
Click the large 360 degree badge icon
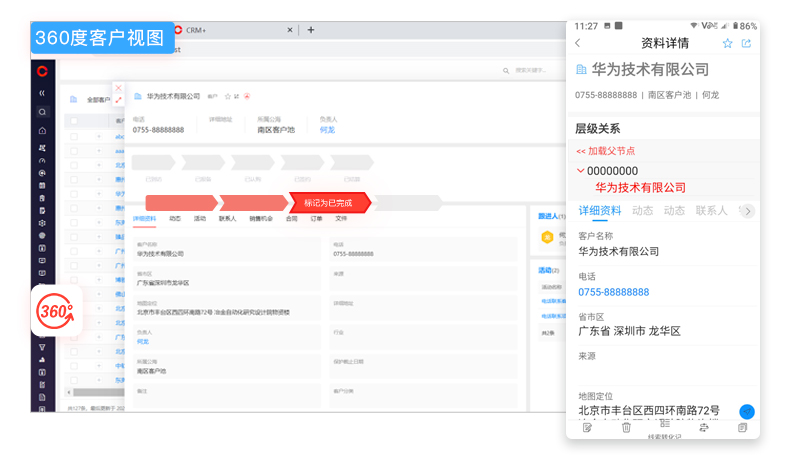click(56, 311)
